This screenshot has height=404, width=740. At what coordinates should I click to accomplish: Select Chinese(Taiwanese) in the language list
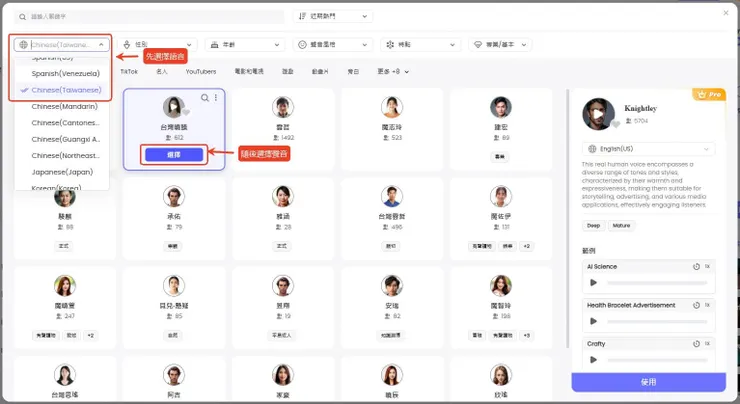tap(62, 90)
